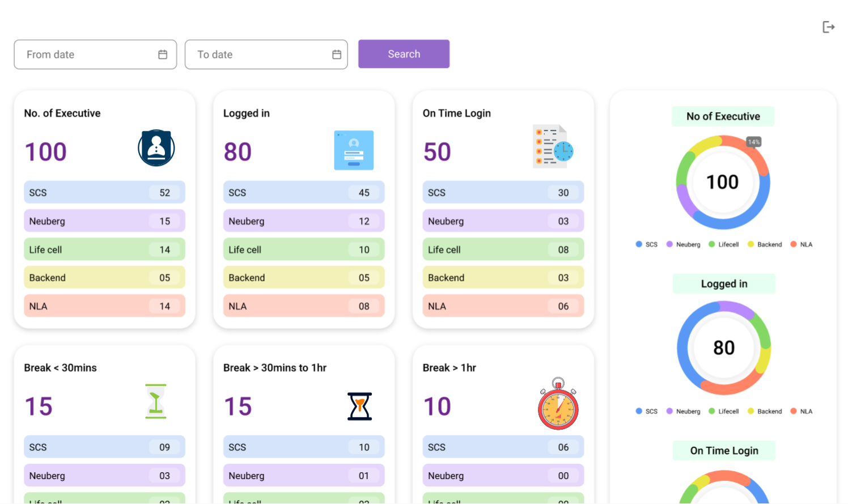This screenshot has height=504, width=848.
Task: Select the NLA row under On Time Login
Action: coord(503,306)
